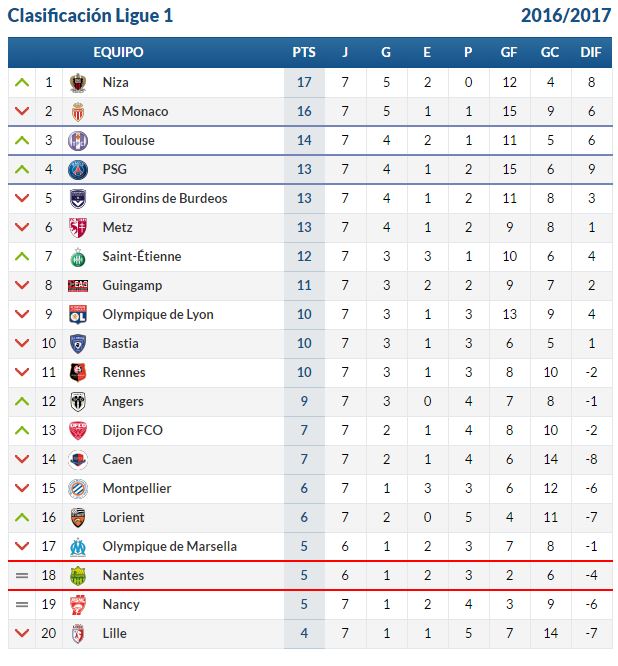Click Niza's 17 points cell
This screenshot has height=666, width=618.
(304, 82)
